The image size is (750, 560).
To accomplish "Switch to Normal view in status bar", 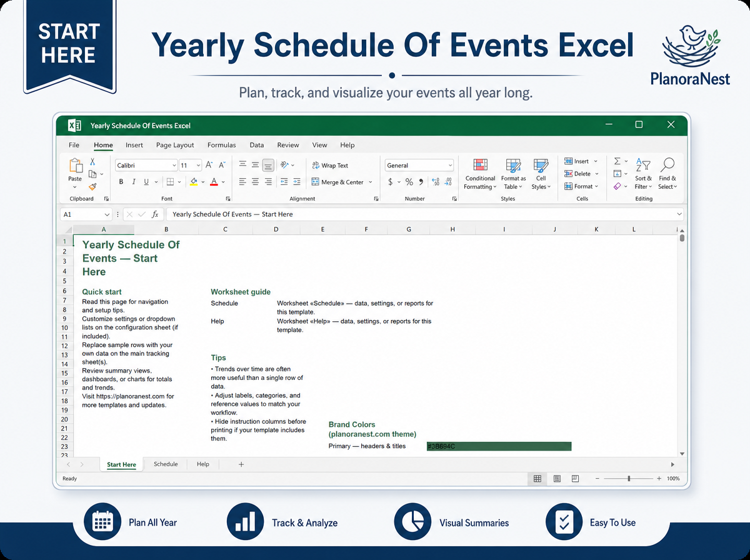I will pyautogui.click(x=537, y=479).
